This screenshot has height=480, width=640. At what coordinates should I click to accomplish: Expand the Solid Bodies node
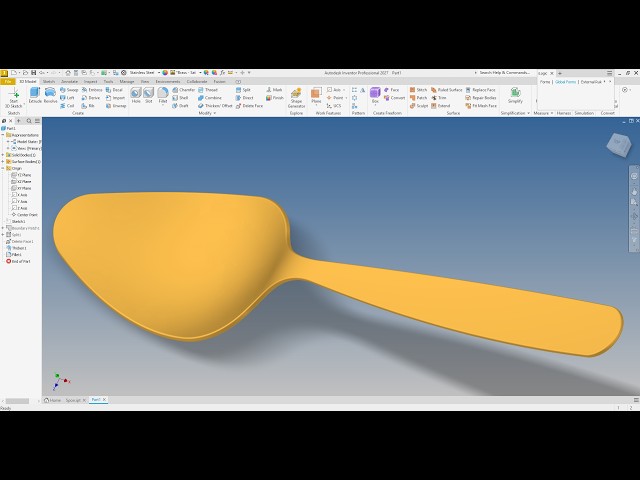click(x=3, y=155)
